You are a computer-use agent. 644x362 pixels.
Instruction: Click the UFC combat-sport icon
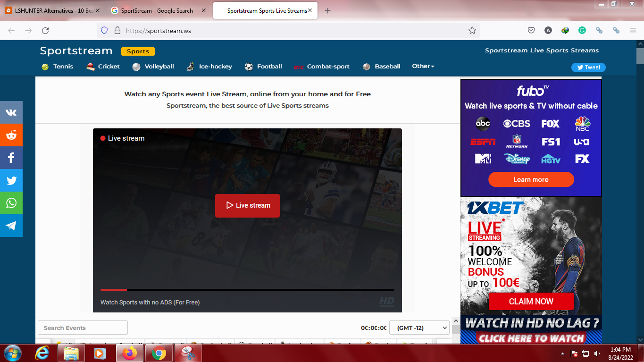coord(299,67)
